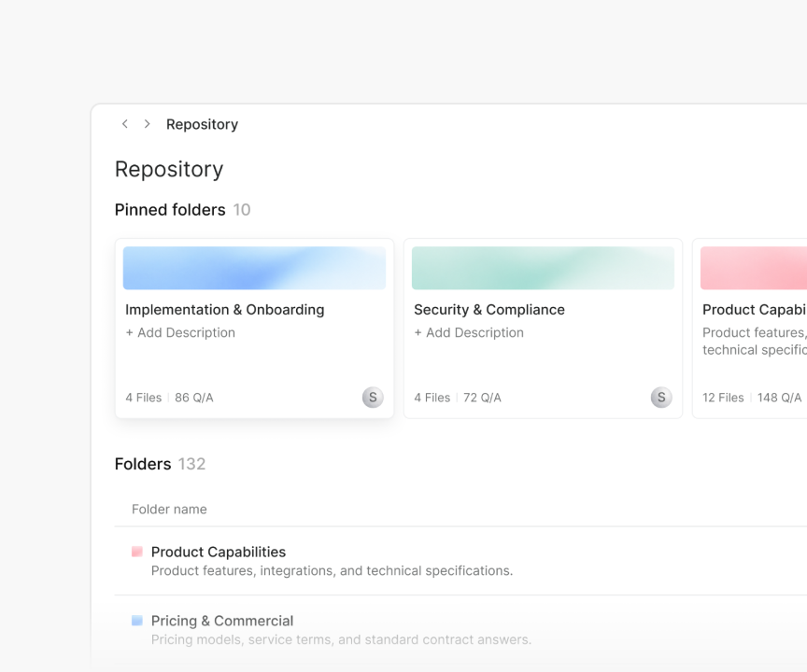Image resolution: width=807 pixels, height=672 pixels.
Task: Add description to Implementation & Onboarding
Action: coord(180,332)
